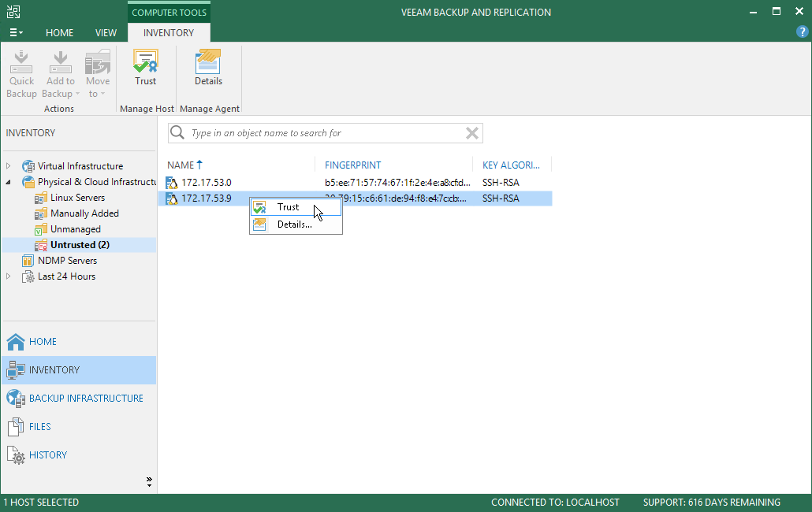Sort by the FINGERPRINT column header
812x512 pixels.
tap(352, 165)
